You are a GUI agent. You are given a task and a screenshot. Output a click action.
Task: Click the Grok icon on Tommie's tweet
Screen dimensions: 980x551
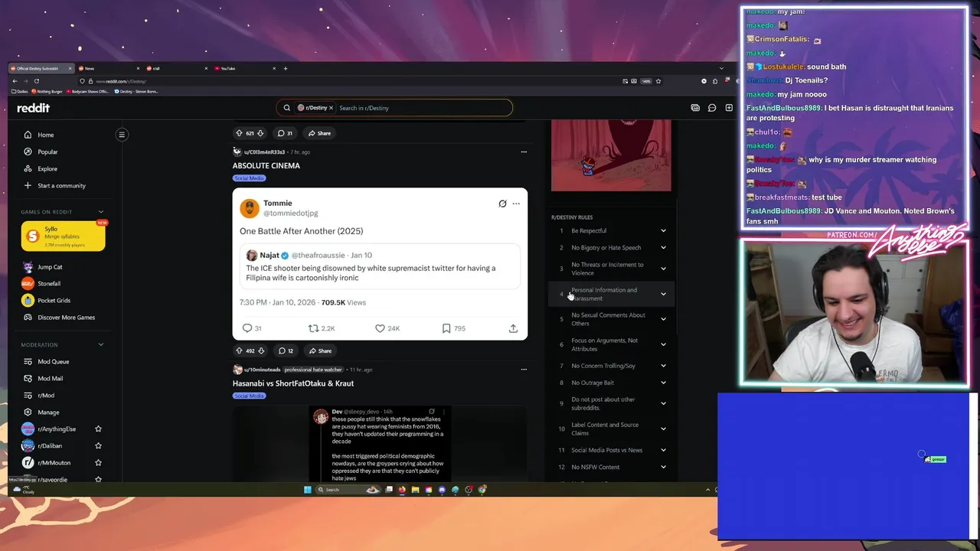502,204
